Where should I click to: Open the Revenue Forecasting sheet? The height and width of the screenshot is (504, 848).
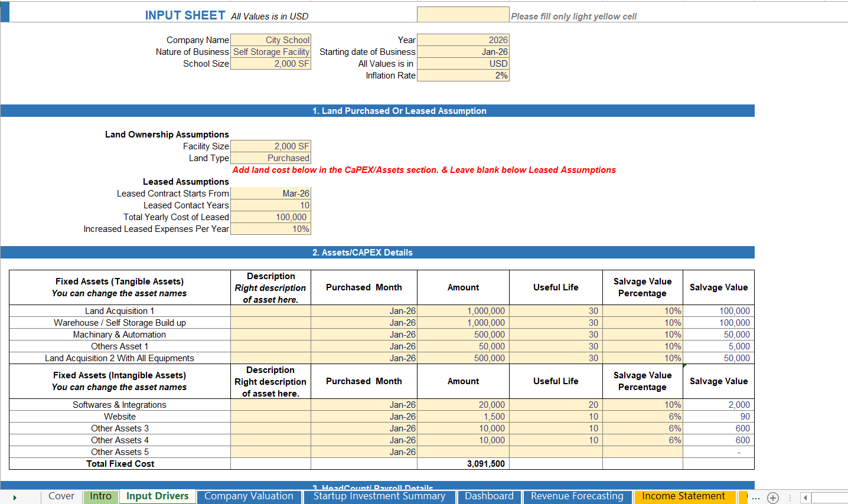tap(577, 496)
